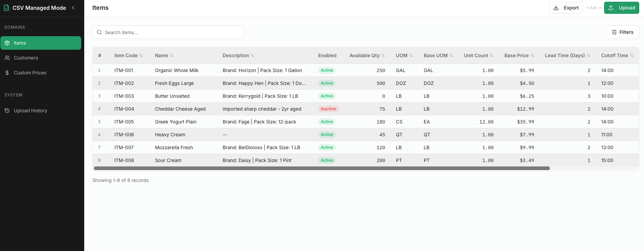Sort by Description column
The image size is (644, 251).
pyautogui.click(x=238, y=55)
